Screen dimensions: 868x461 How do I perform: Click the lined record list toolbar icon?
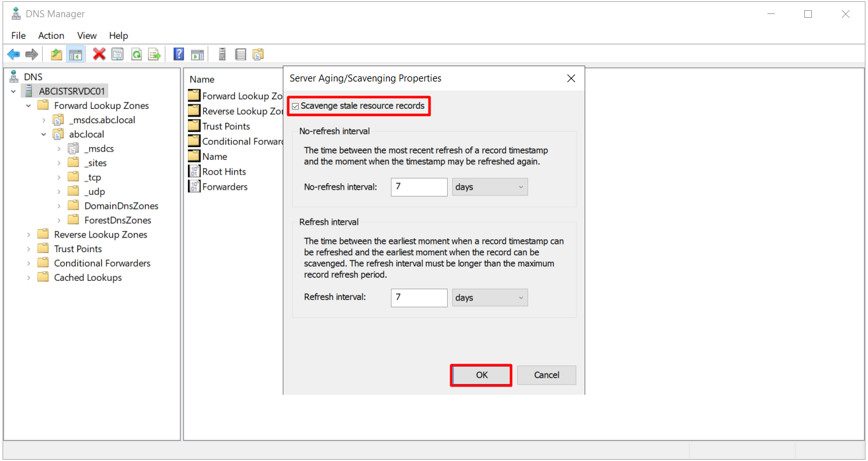240,54
